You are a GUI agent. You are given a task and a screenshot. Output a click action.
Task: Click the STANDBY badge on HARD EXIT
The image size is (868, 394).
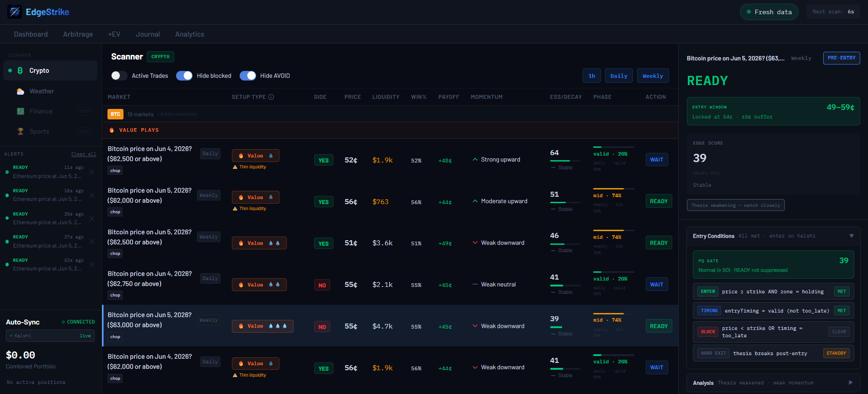point(836,353)
